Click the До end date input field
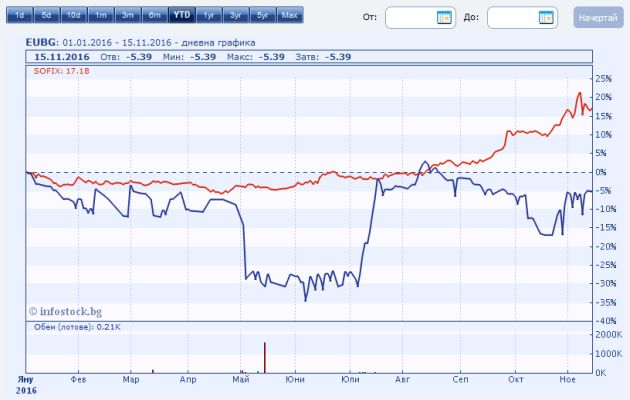The height and width of the screenshot is (400, 630). coord(522,18)
